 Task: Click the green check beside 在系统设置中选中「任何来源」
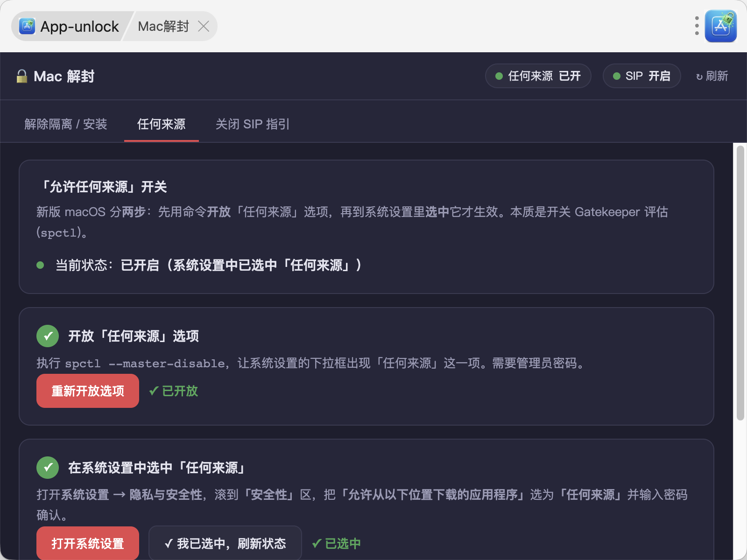(48, 468)
